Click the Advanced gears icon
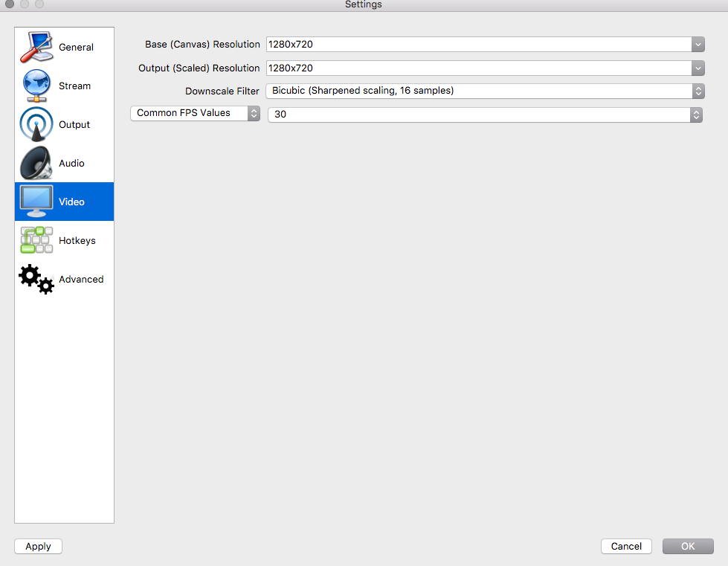Image resolution: width=728 pixels, height=566 pixels. coord(36,279)
